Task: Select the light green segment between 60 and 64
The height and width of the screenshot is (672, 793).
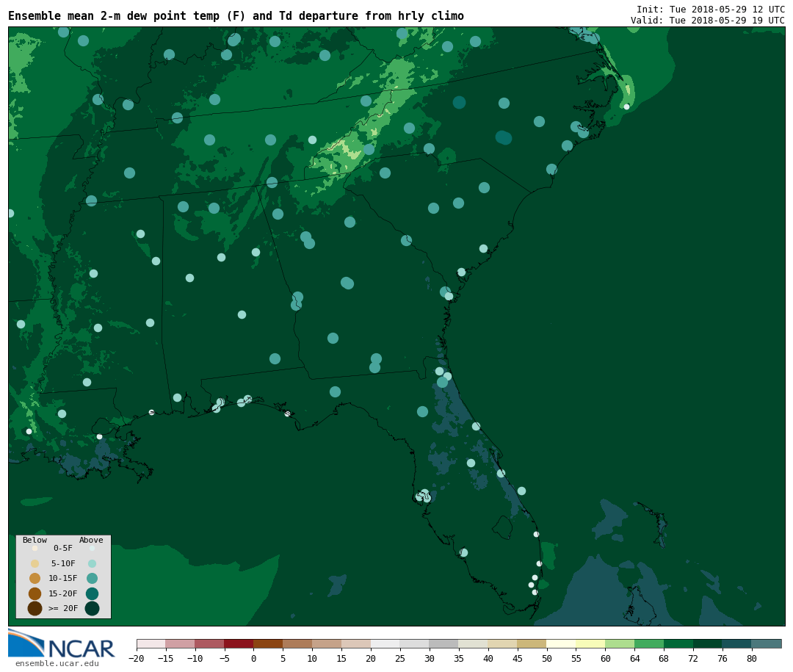Action: (620, 643)
